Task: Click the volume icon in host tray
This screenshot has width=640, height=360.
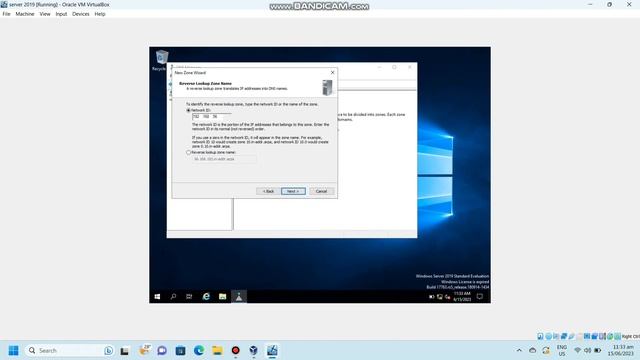Action: [x=587, y=351]
